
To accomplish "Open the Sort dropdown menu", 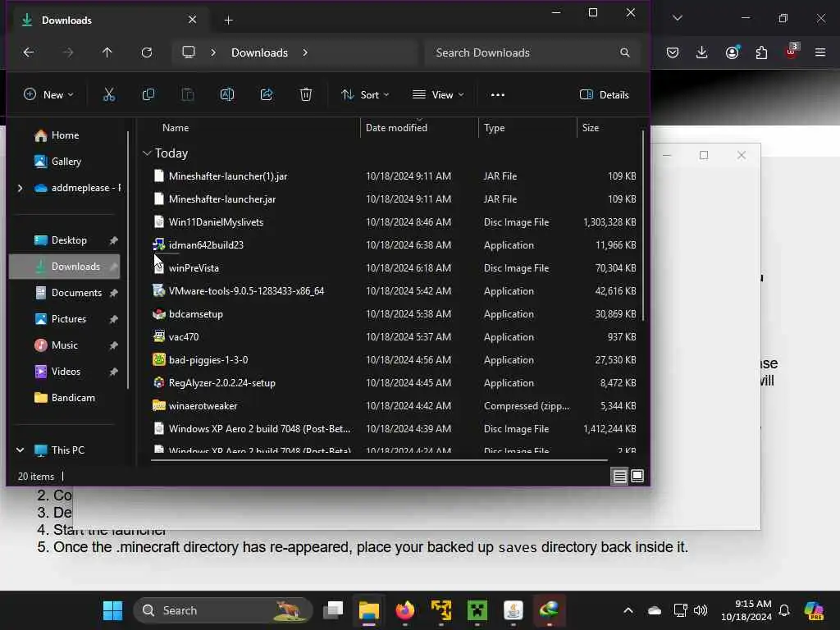I will pyautogui.click(x=365, y=95).
